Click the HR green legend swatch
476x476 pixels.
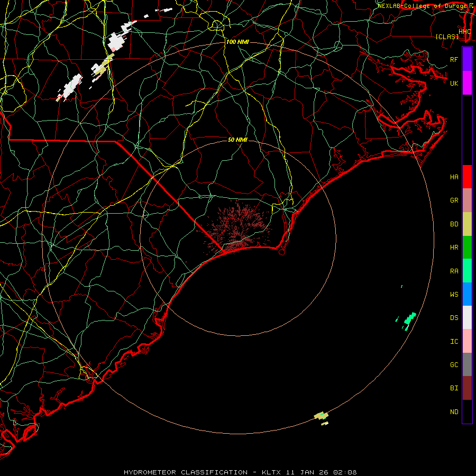[467, 248]
